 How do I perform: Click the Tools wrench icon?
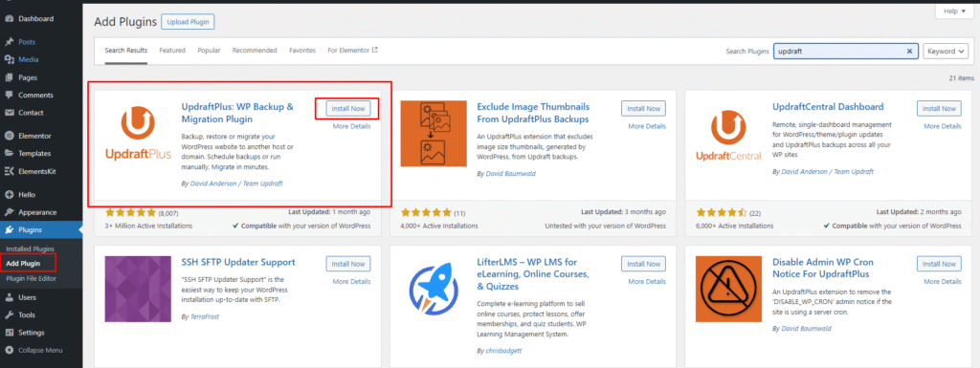tap(9, 315)
